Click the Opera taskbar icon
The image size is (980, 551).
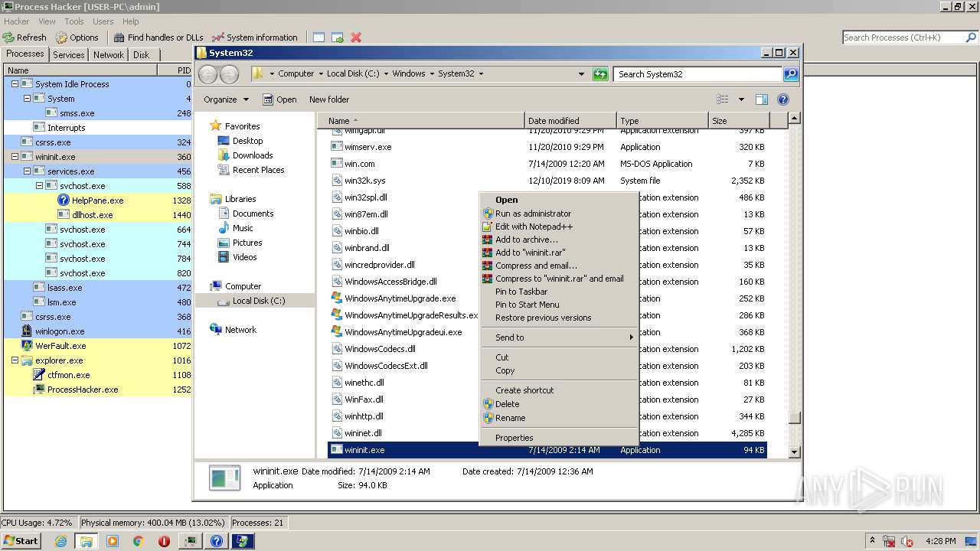pyautogui.click(x=164, y=541)
